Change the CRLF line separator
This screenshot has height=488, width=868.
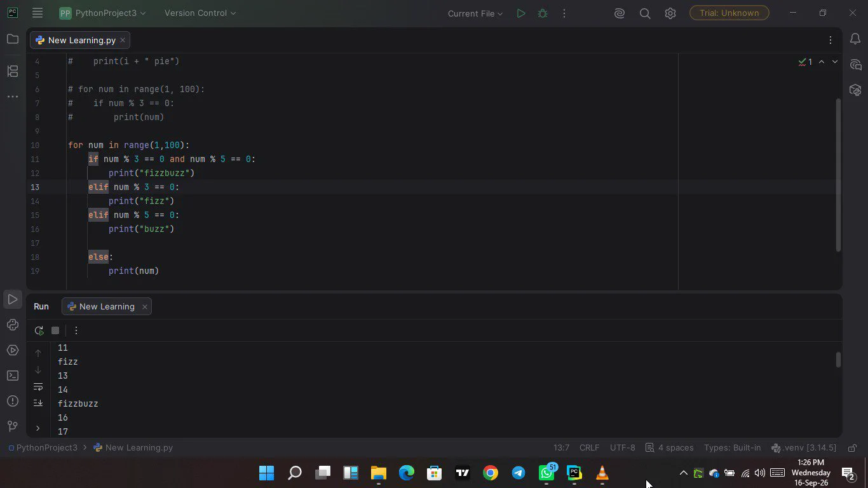[589, 448]
